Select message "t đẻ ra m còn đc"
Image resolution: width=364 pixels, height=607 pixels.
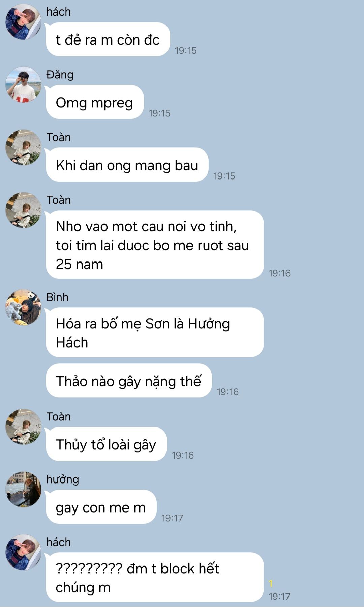(108, 39)
